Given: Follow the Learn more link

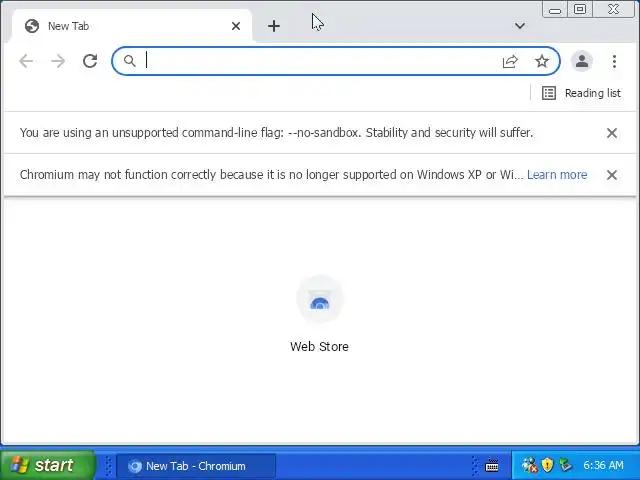Looking at the screenshot, I should (557, 175).
